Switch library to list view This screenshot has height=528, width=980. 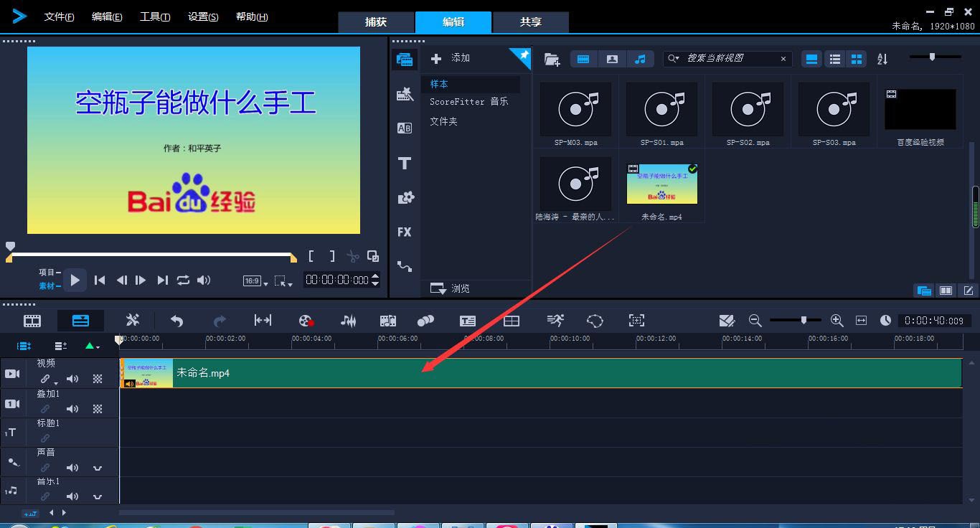(835, 60)
